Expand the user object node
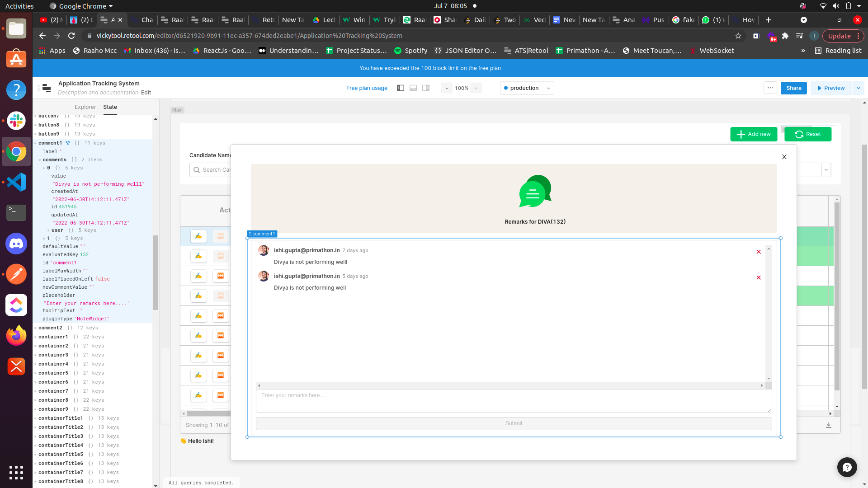This screenshot has height=488, width=868. coord(48,230)
